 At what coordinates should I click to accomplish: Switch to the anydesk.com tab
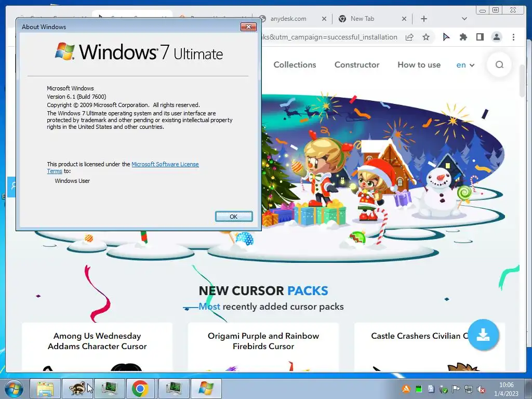(x=288, y=19)
